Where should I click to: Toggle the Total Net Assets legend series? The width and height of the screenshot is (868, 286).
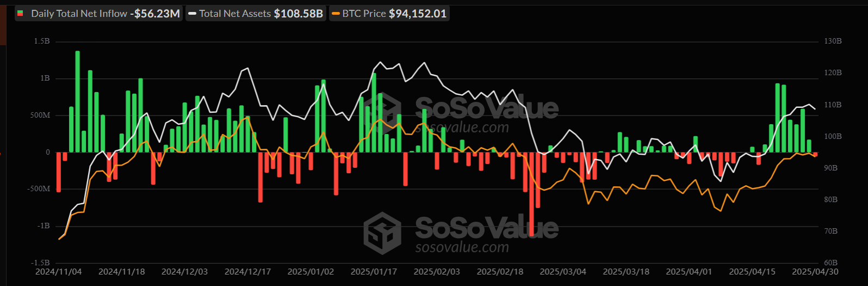pos(256,14)
